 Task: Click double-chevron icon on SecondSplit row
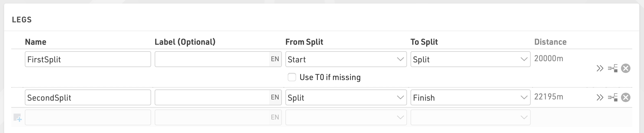[x=600, y=97]
